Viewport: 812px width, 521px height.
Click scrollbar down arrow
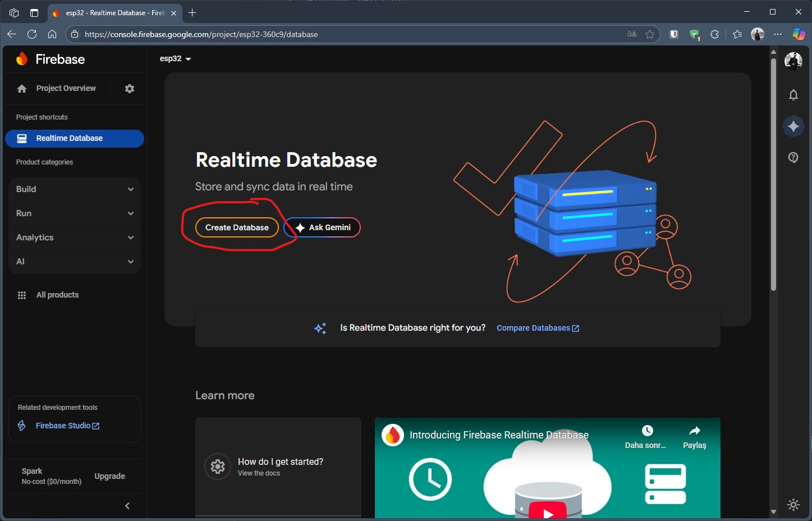[x=773, y=511]
